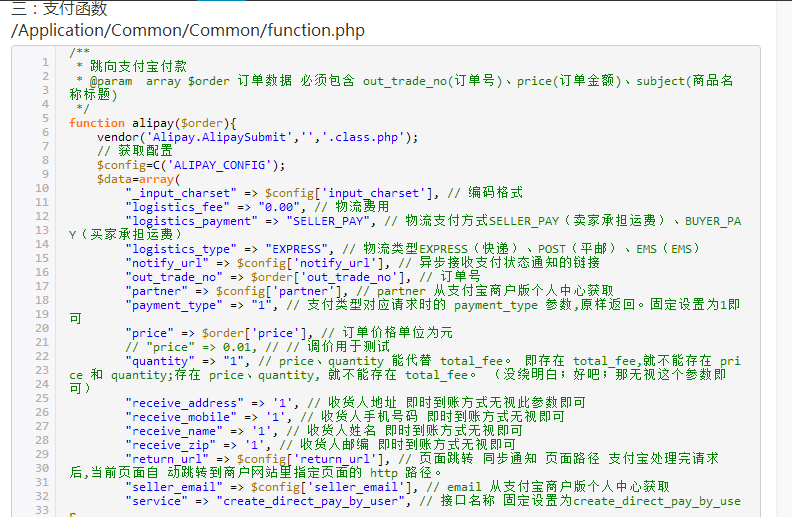792x517 pixels.
Task: Click the file path /Application/Common/Common/function.php
Action: pyautogui.click(x=188, y=30)
